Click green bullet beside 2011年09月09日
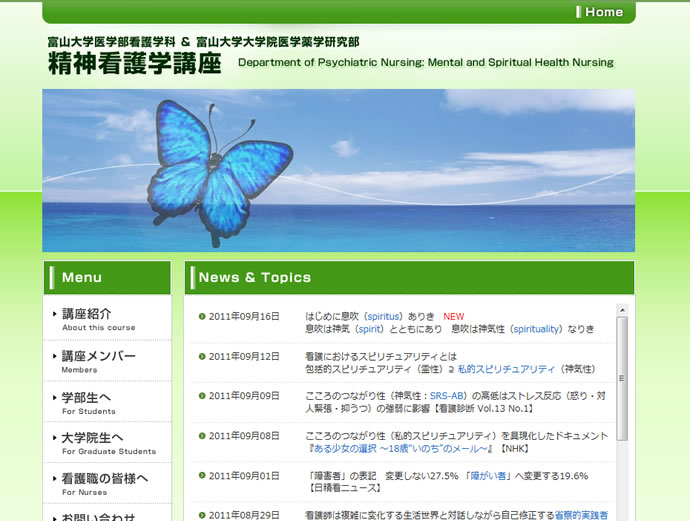Image resolution: width=690 pixels, height=521 pixels. tap(202, 396)
